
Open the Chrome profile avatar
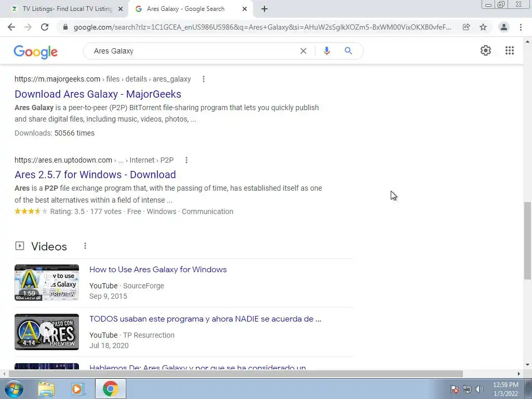pyautogui.click(x=504, y=27)
